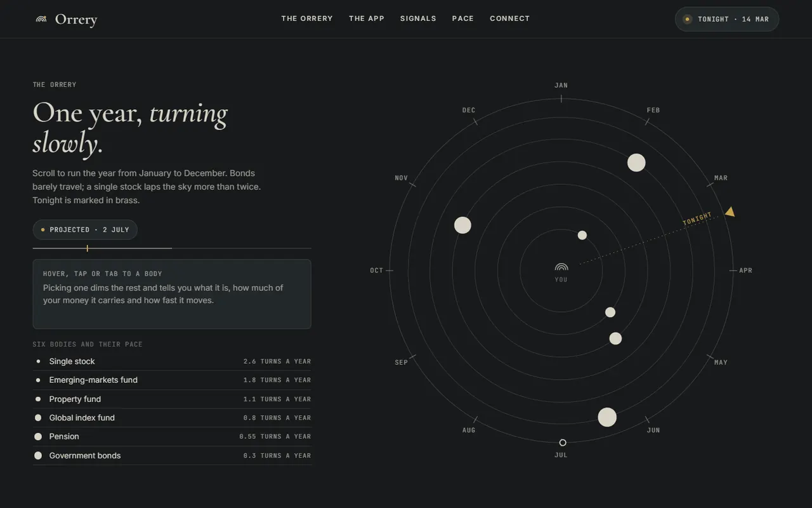
Task: Click the MAY month label
Action: pyautogui.click(x=721, y=363)
